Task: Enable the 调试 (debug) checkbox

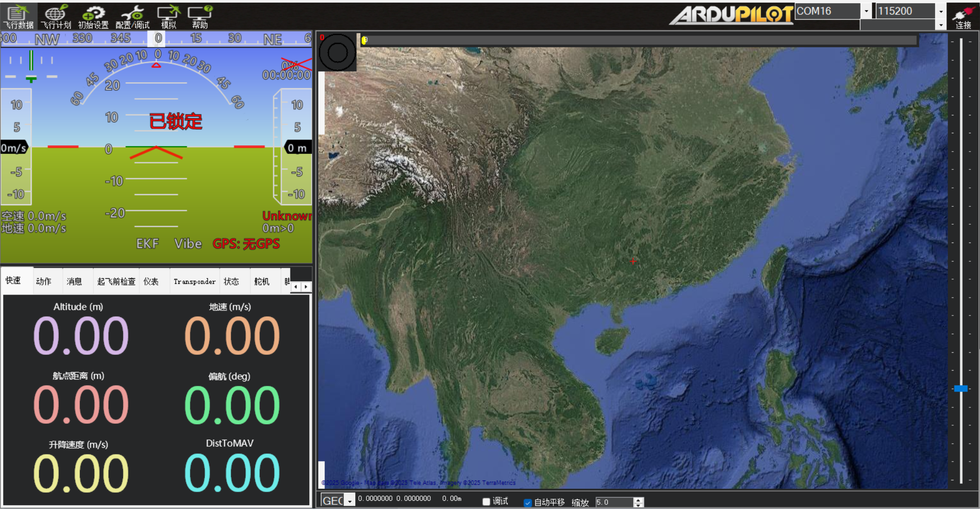Action: point(486,502)
